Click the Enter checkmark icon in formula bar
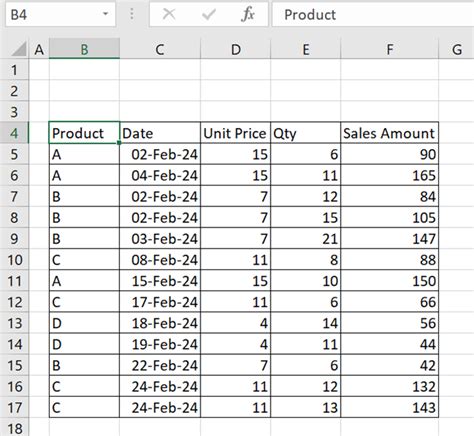474x436 pixels. click(209, 14)
